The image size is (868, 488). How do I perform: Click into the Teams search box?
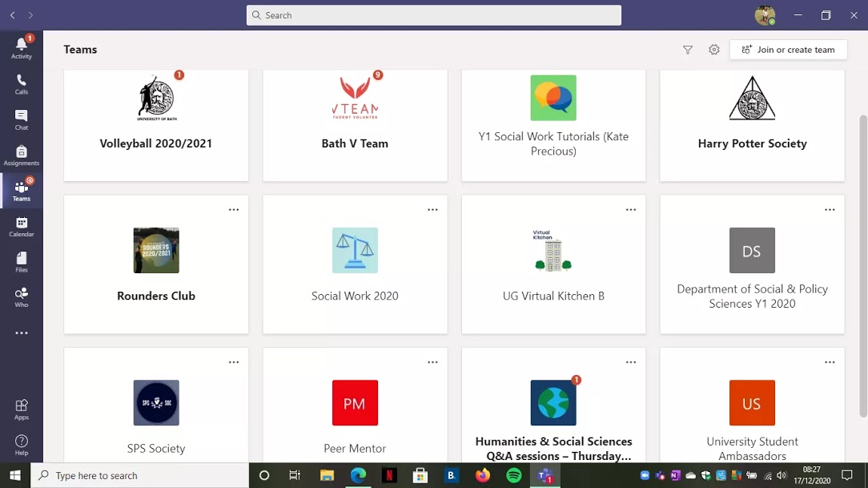433,15
